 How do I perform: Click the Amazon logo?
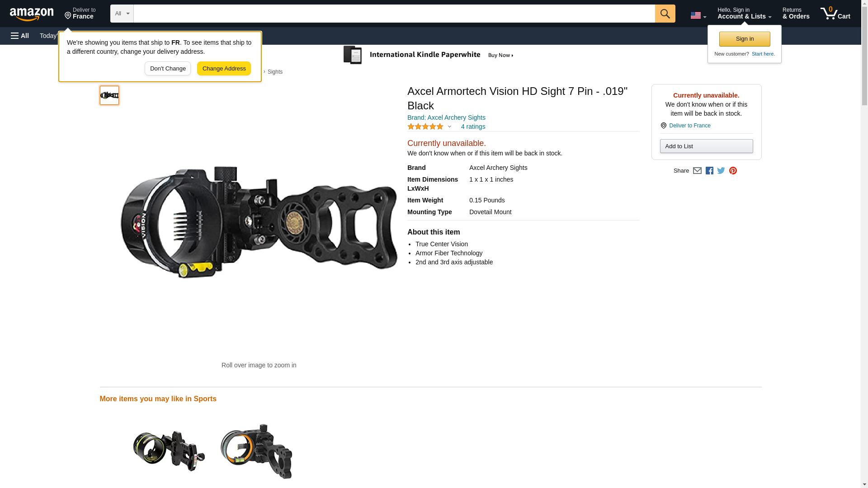[32, 14]
